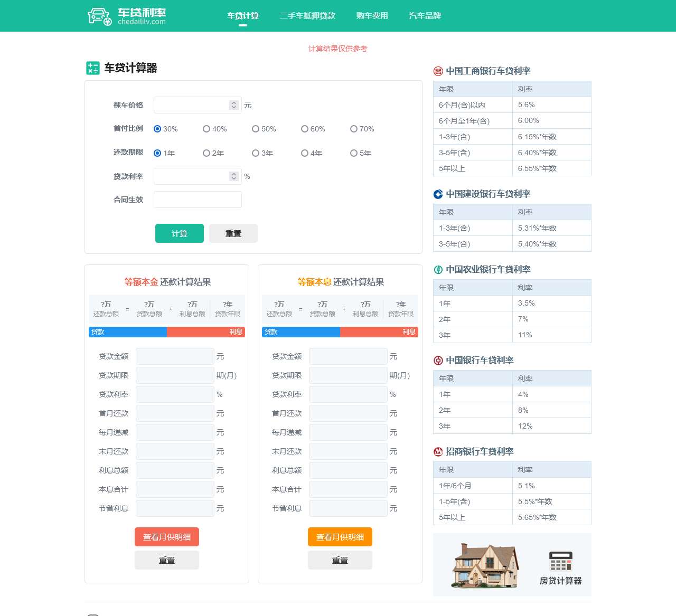
Task: Click the 中国建设银行车贷利率 heading
Action: click(488, 194)
